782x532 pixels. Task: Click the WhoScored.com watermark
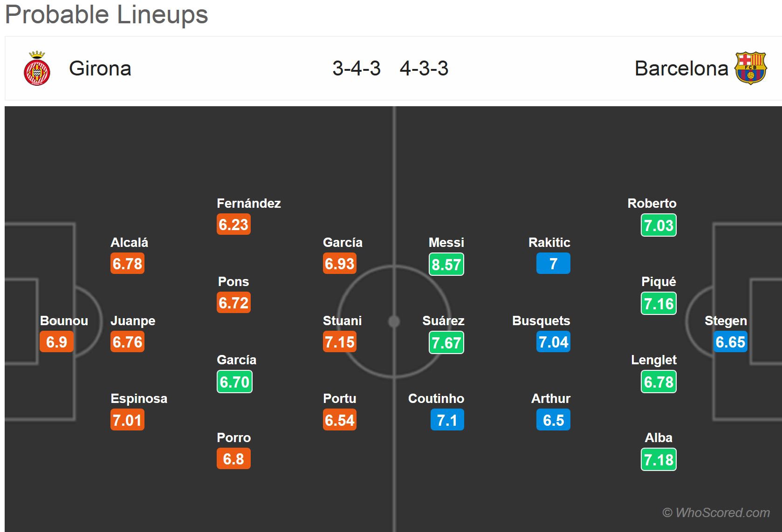pos(716,512)
